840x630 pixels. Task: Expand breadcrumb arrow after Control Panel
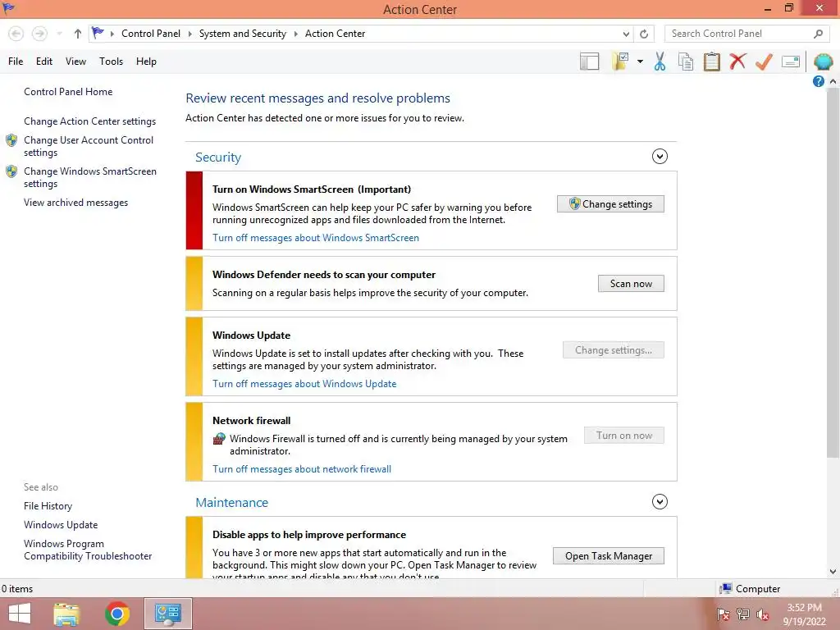pos(189,34)
